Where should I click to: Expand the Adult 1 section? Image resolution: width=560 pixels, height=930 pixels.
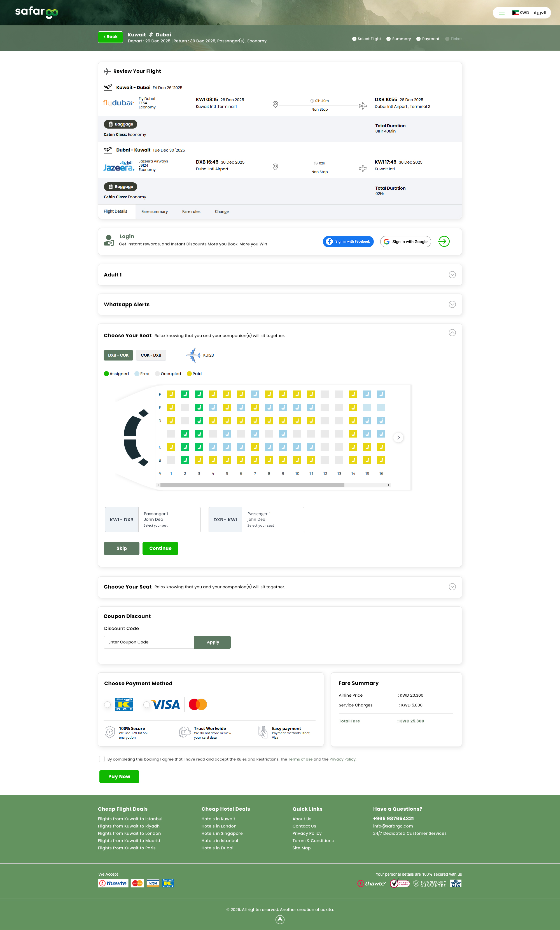pos(452,275)
